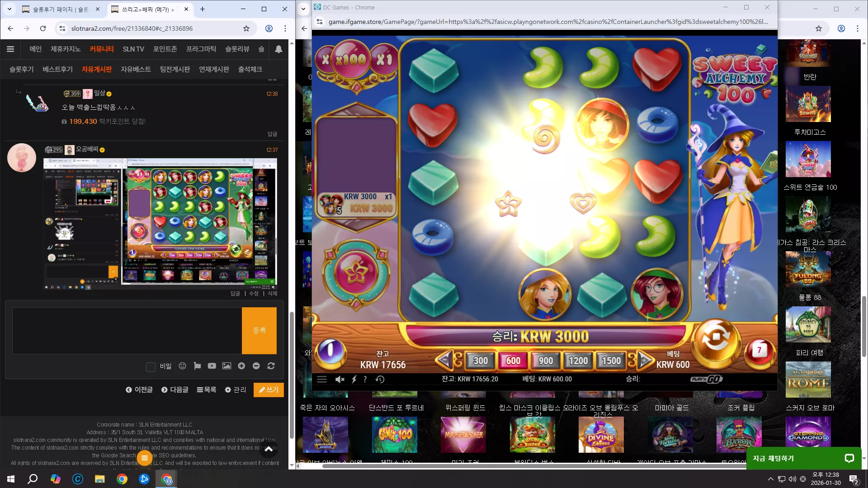Screen dimensions: 868x488
Task: Click the slotnara page vertical scrollbar
Action: 292,375
